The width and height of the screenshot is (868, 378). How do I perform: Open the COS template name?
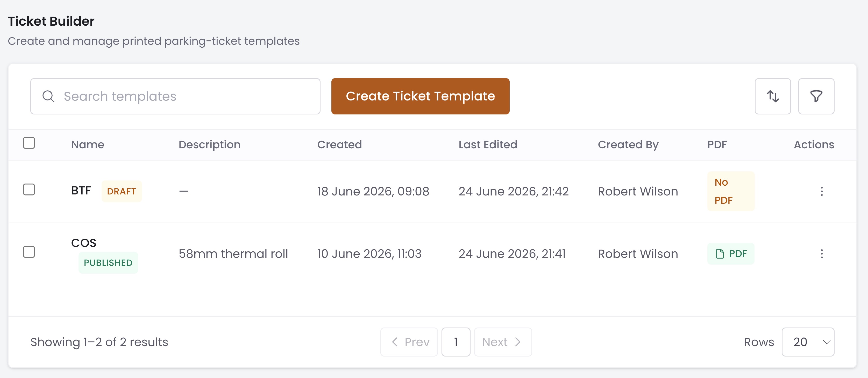pos(84,243)
